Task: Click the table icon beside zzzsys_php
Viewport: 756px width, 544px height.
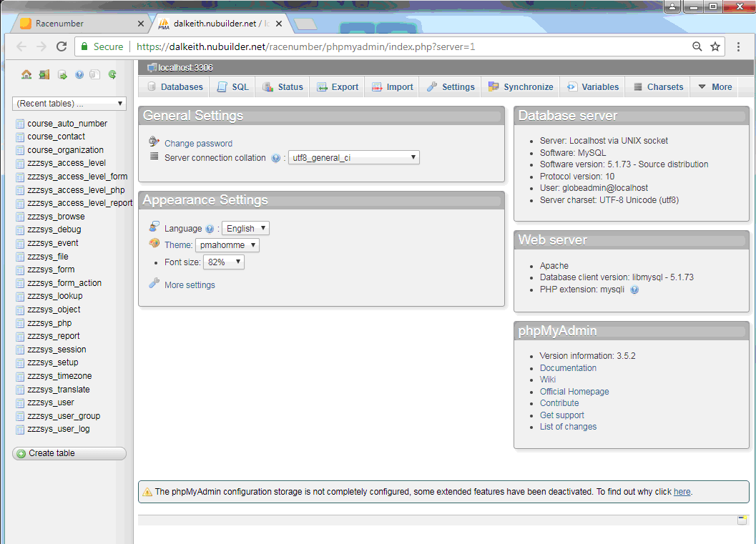Action: (20, 323)
